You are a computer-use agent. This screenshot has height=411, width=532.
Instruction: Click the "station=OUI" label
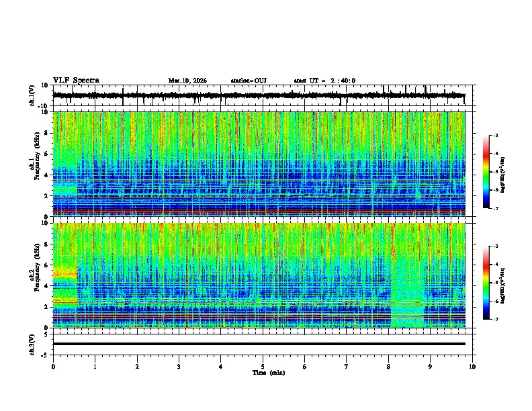pos(249,81)
